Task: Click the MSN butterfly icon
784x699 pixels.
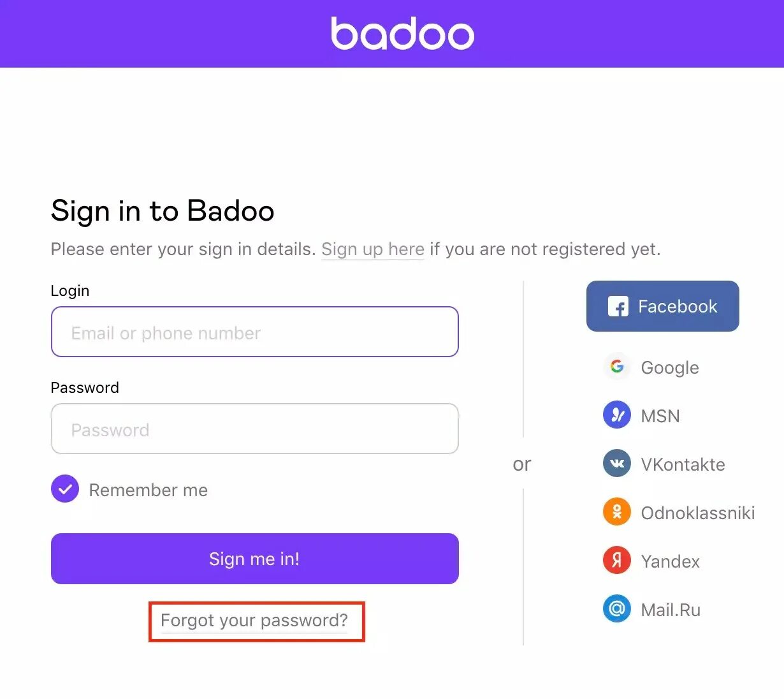Action: (x=617, y=415)
